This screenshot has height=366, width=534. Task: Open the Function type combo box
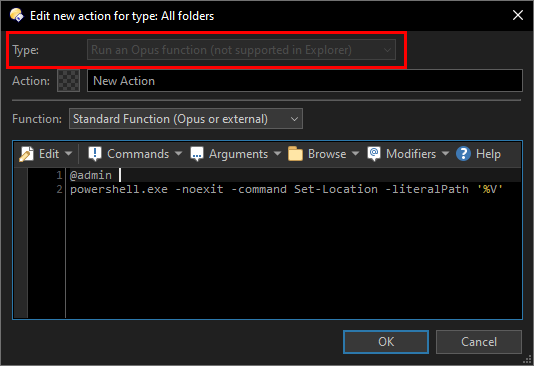186,119
